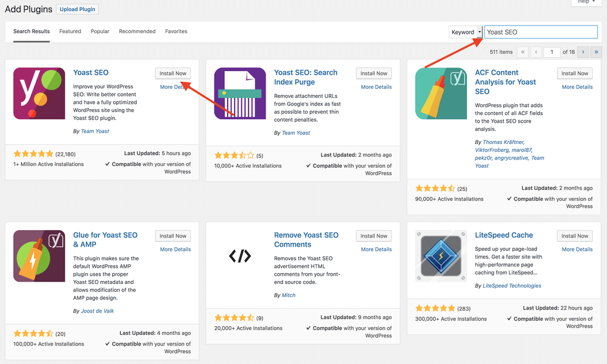Go to the next results page arrow

click(x=583, y=52)
